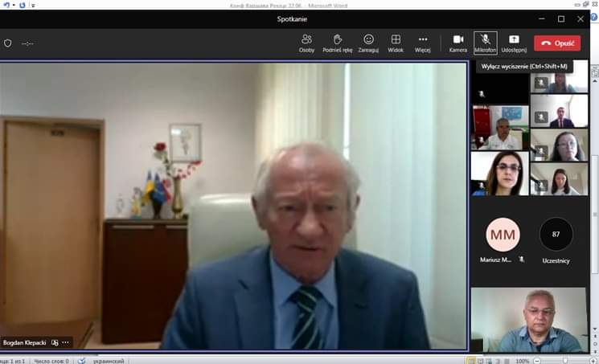This screenshot has height=364, width=599.
Task: Select the MM avatar of Mariusz
Action: pyautogui.click(x=503, y=235)
